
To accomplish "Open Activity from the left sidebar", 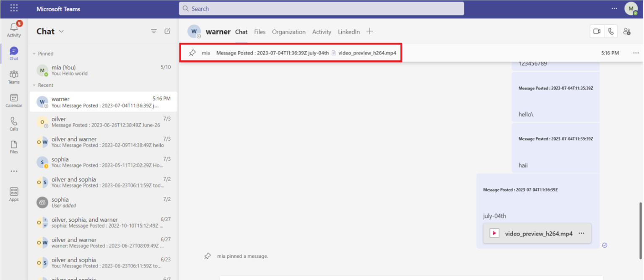I will (x=14, y=29).
